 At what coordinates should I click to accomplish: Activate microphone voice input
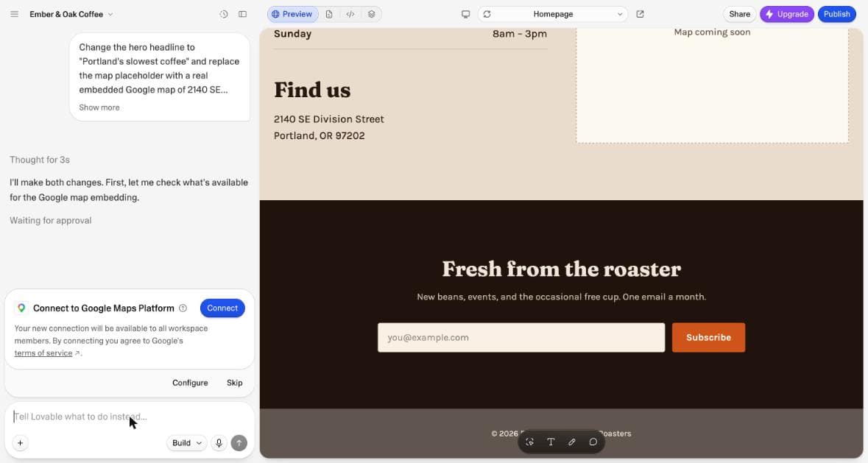tap(219, 443)
